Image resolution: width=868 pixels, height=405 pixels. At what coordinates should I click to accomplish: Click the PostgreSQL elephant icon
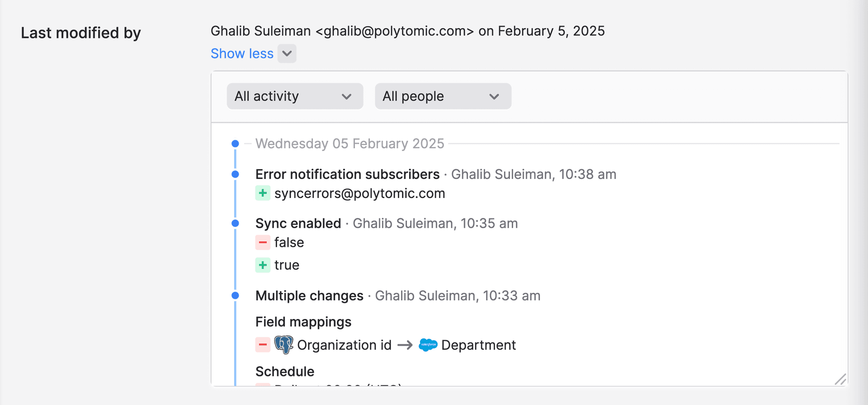284,345
